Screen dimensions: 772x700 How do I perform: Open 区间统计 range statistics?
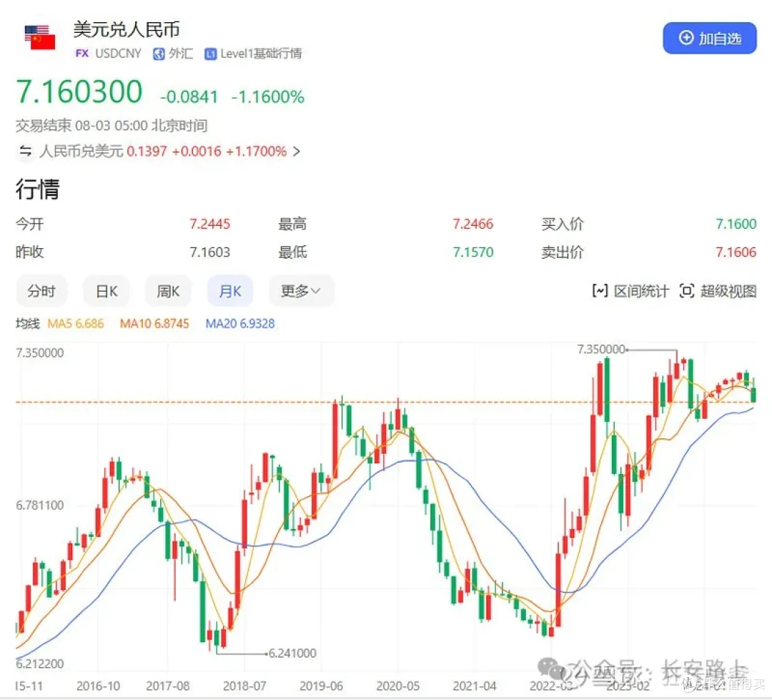630,291
